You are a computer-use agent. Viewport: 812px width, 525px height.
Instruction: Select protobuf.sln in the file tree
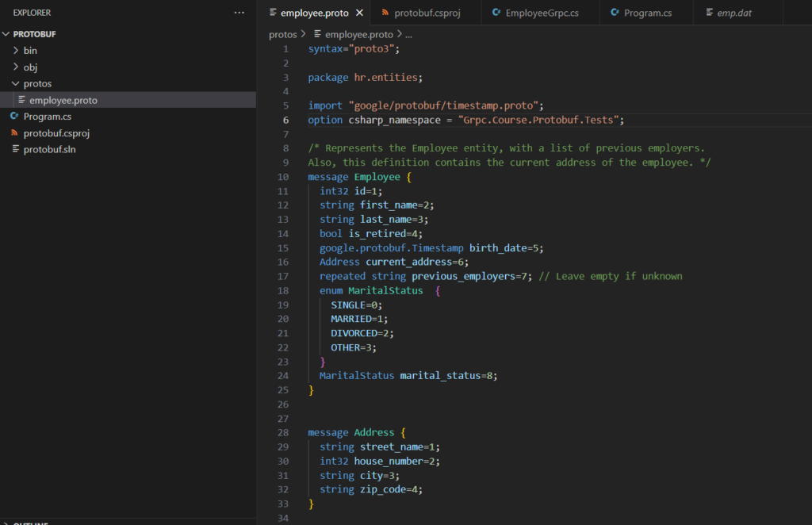50,150
